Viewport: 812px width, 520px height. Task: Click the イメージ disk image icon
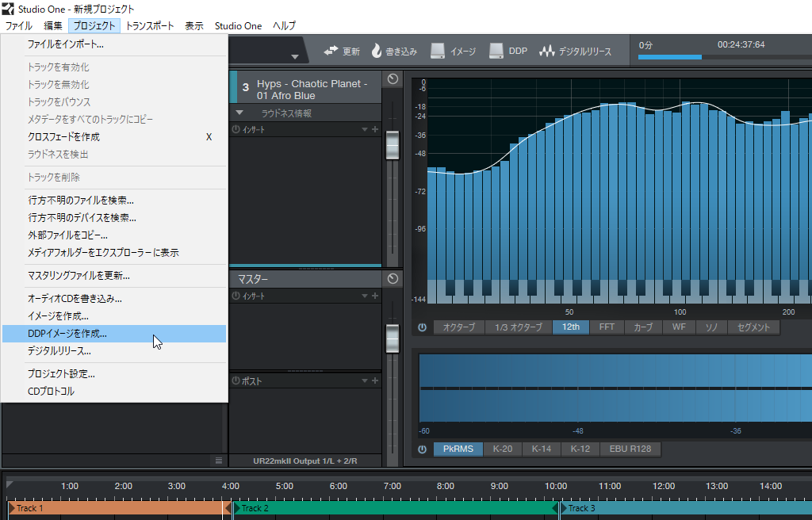pyautogui.click(x=438, y=50)
